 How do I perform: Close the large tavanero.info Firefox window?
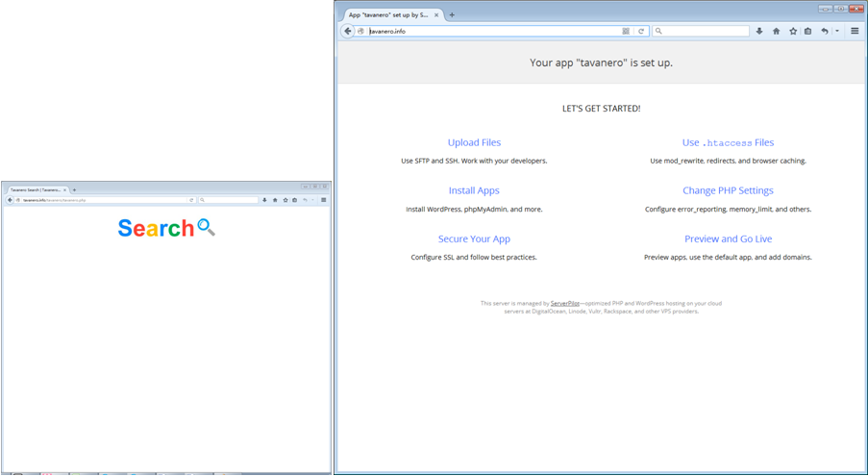[856, 9]
